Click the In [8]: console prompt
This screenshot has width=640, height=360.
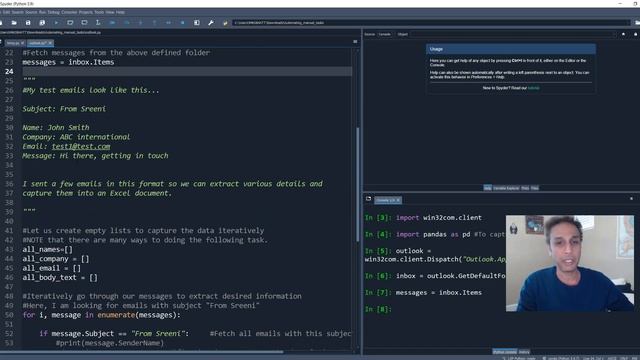[x=378, y=309]
